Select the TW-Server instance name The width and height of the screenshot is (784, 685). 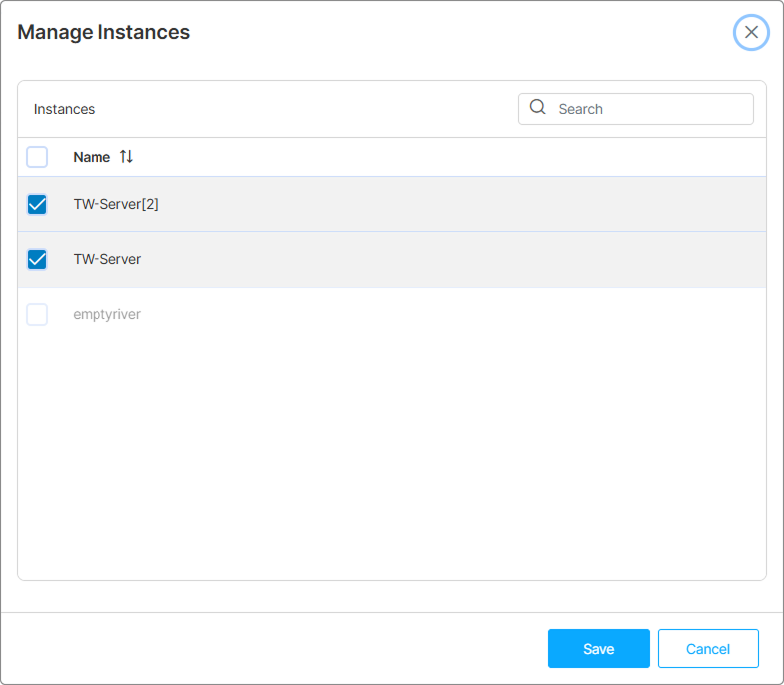(107, 259)
